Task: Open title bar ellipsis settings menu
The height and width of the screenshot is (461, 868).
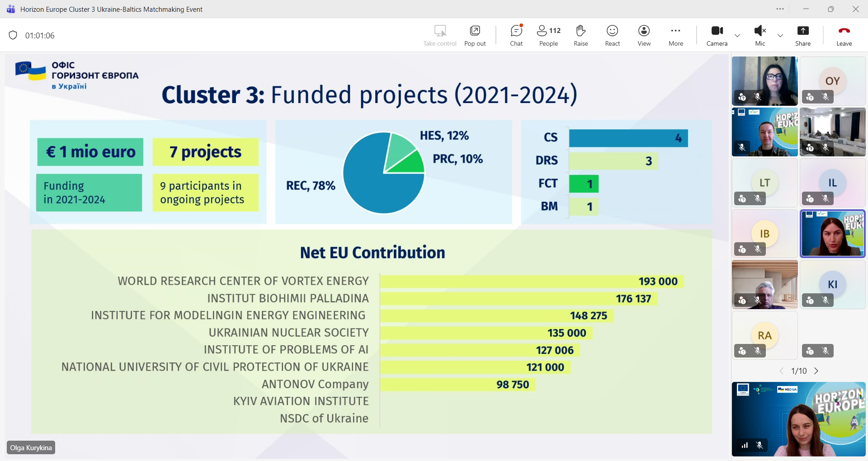Action: pos(780,9)
